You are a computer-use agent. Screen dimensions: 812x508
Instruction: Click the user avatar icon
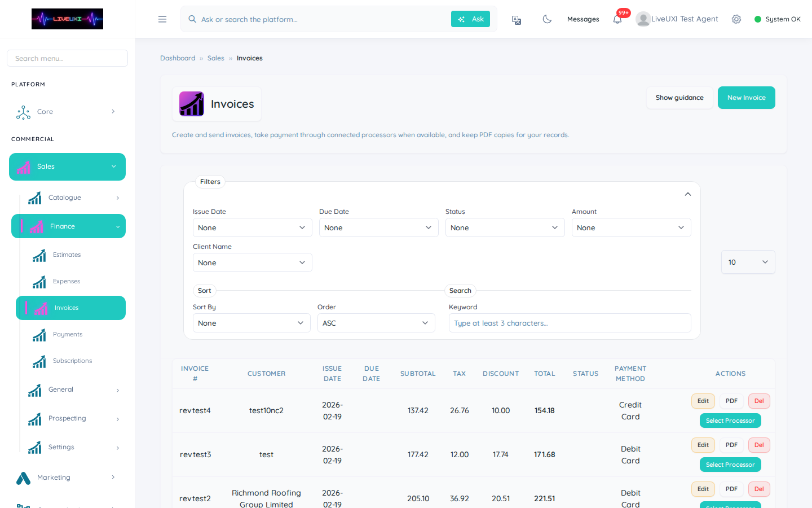pos(643,19)
